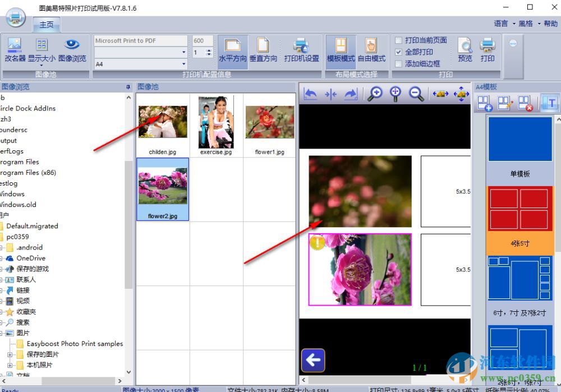Zoom out with minus magnifier icon
Viewport: 561px width, 392px height.
(x=416, y=94)
